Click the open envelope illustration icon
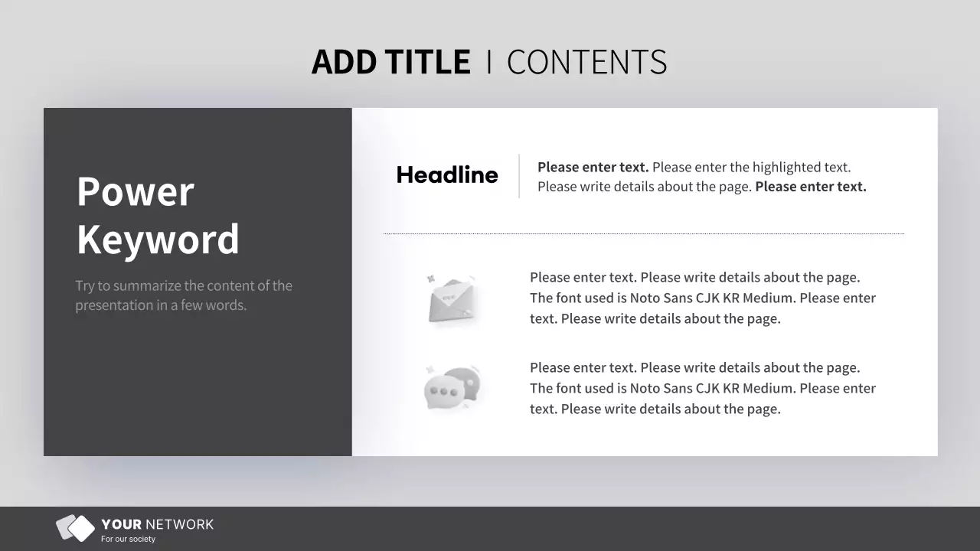This screenshot has height=551, width=980. [x=452, y=300]
